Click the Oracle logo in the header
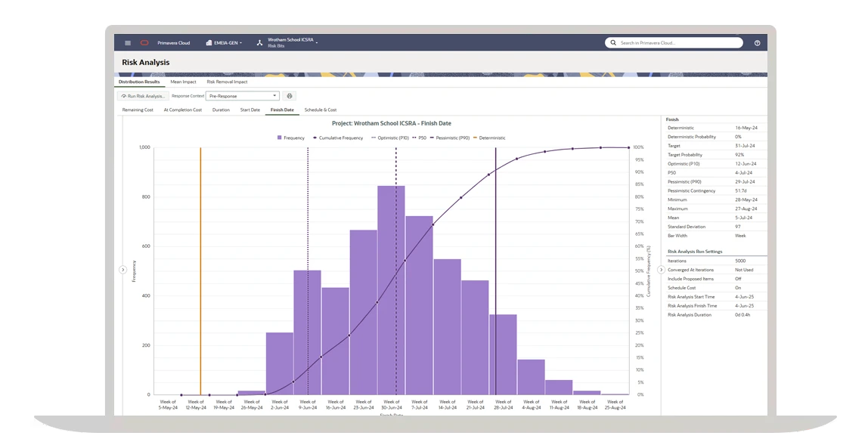Viewport: 868px width, 442px height. click(144, 42)
